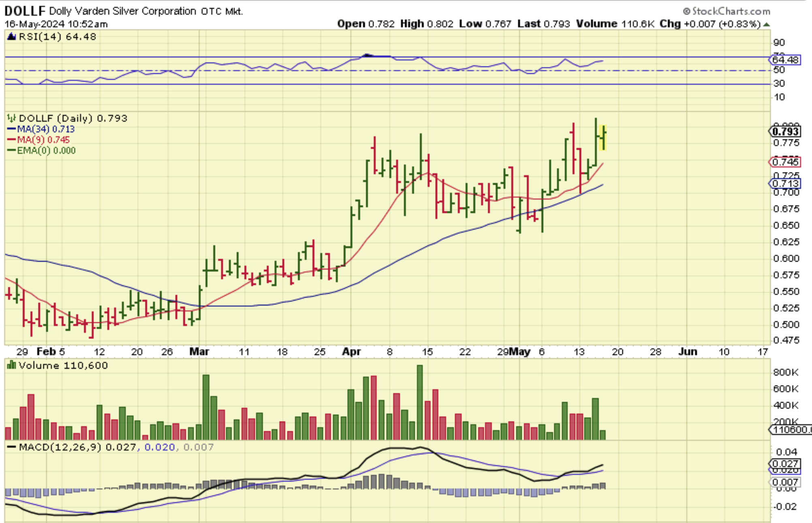This screenshot has height=523, width=812.
Task: Click the blue MA(34) legend line
Action: pos(12,129)
